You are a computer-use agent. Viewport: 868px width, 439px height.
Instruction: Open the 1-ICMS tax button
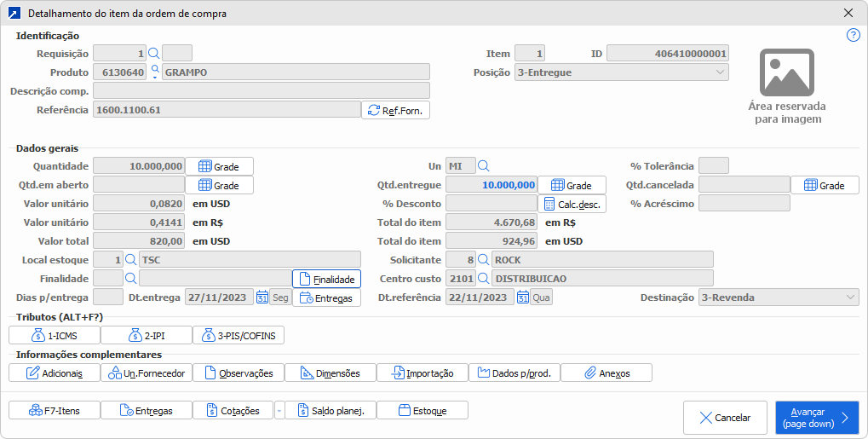(x=55, y=335)
